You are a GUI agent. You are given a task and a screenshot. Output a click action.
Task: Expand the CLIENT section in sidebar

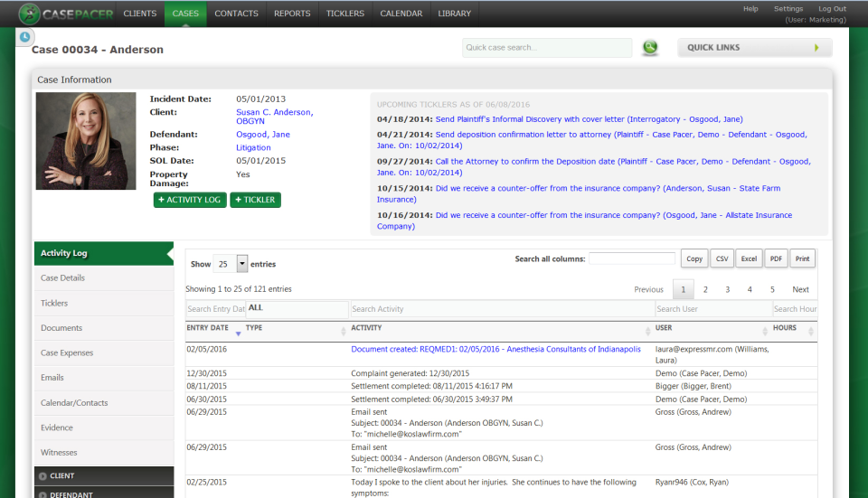pos(104,476)
